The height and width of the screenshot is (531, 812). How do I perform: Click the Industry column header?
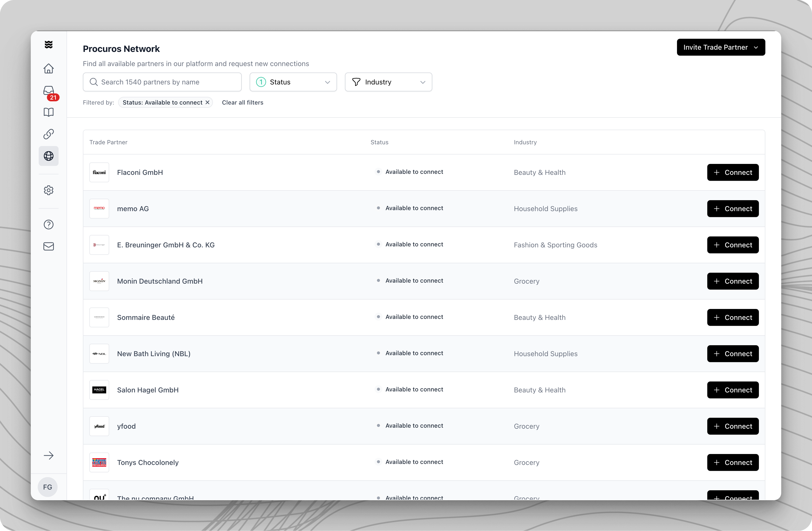point(525,142)
